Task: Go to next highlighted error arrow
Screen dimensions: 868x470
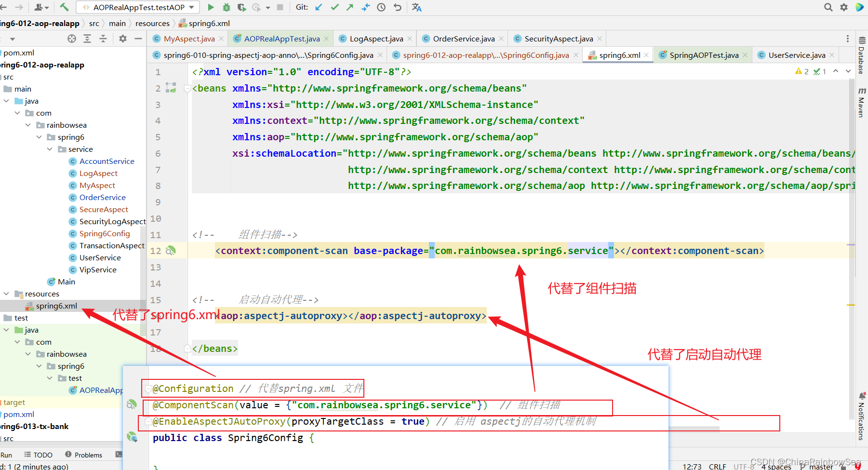Action: point(848,71)
